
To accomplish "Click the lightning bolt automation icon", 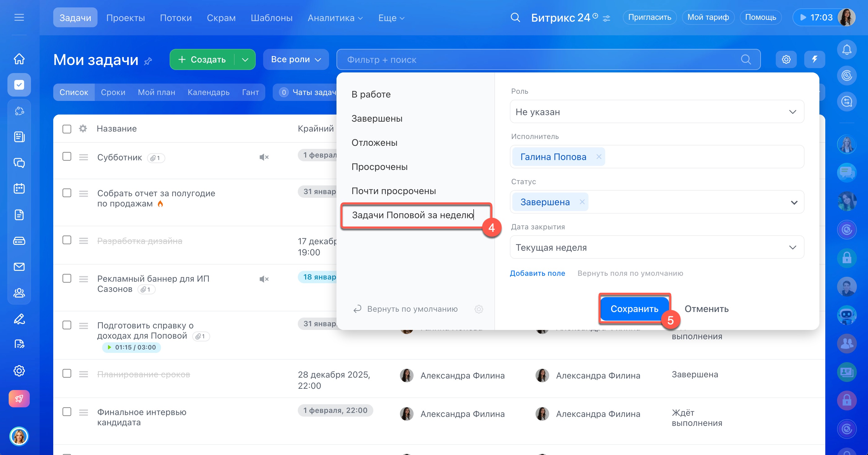I will pos(814,60).
